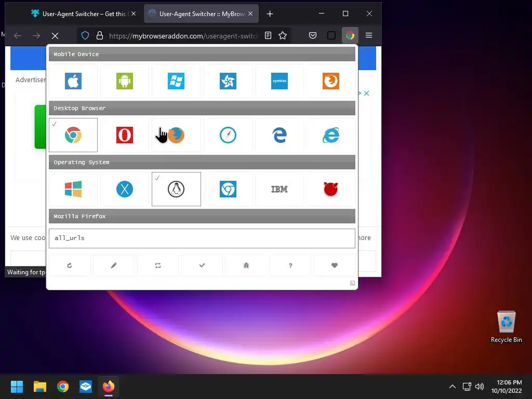Screen dimensions: 532x399
Task: Select the Linux penguin operating system tile
Action: [176, 189]
